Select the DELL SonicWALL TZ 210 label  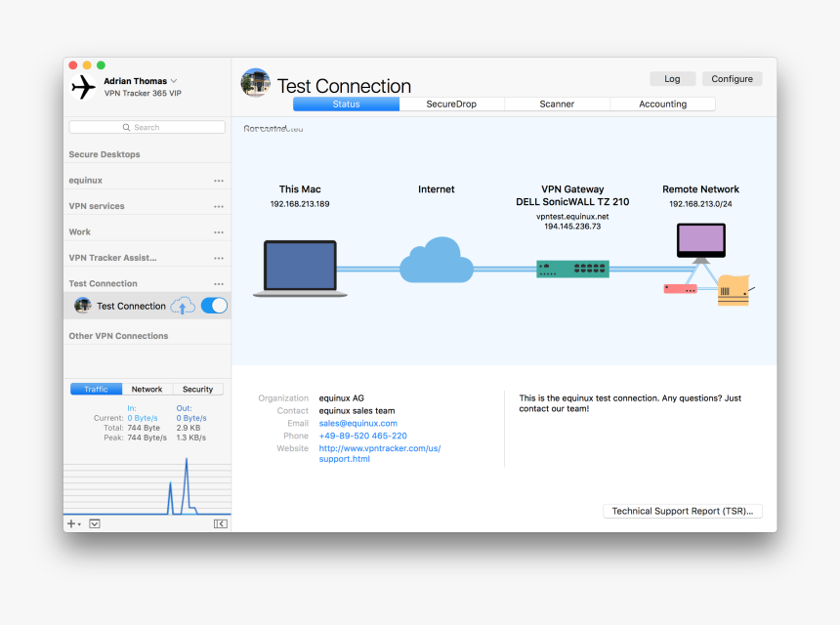click(572, 202)
